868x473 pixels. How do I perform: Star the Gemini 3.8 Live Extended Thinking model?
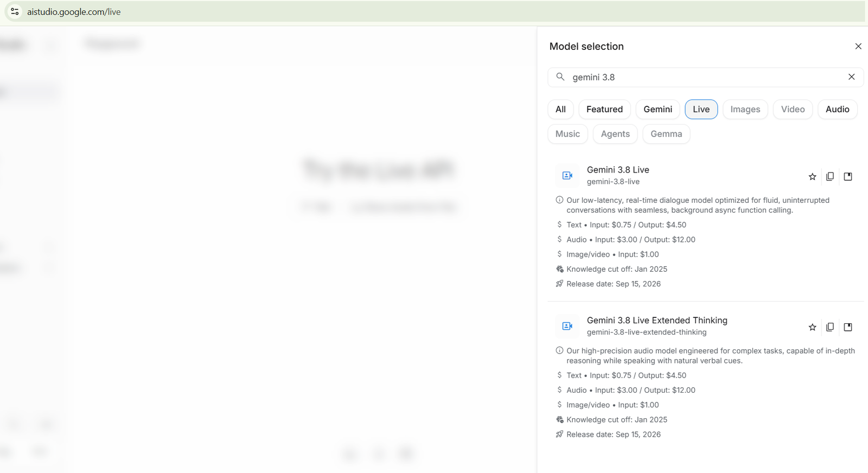(x=812, y=327)
